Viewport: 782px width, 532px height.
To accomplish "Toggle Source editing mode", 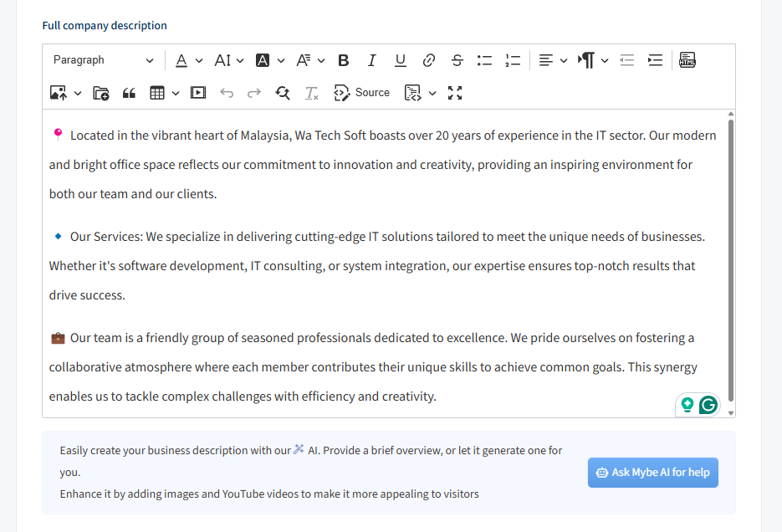I will pos(362,93).
